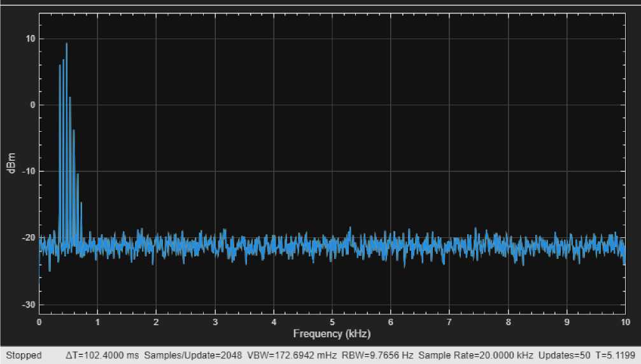Click the -30 tick on the dBm axis
This screenshot has height=364, width=641.
pyautogui.click(x=29, y=304)
